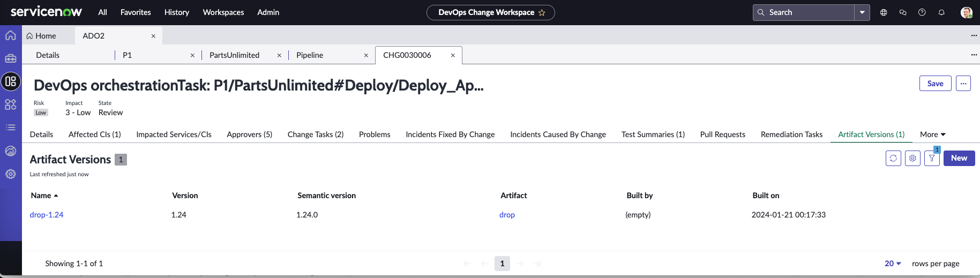The width and height of the screenshot is (980, 278).
Task: Open the Favorites menu
Action: [x=136, y=12]
